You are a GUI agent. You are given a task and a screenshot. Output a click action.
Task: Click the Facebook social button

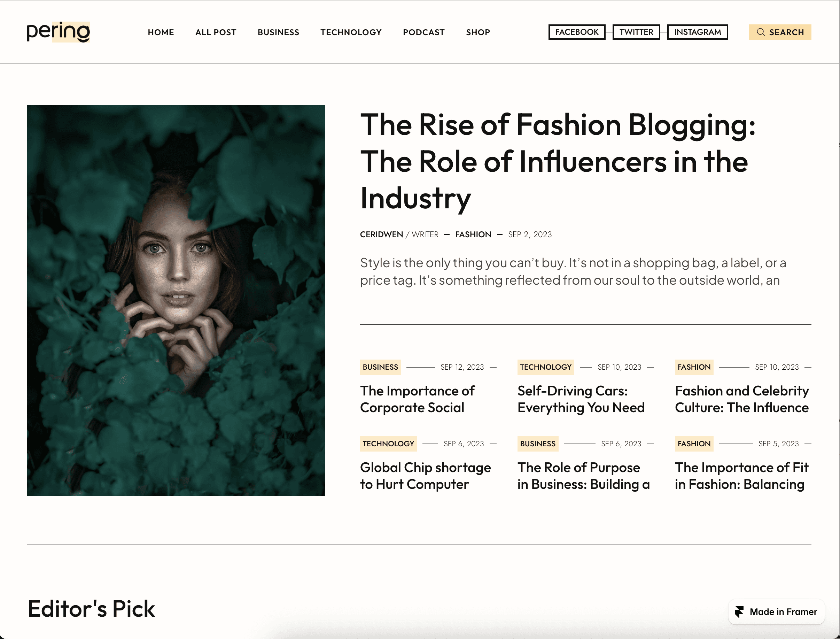(577, 32)
